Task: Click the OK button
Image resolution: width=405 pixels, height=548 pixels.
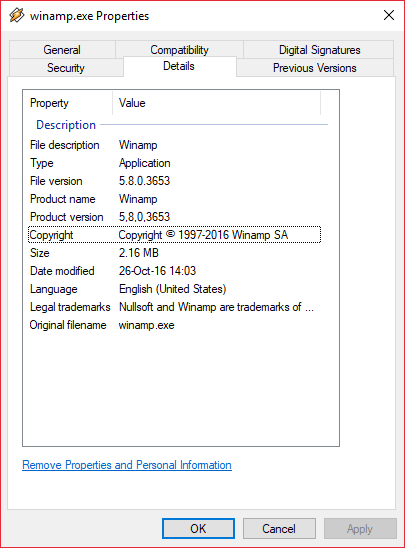Action: point(198,528)
